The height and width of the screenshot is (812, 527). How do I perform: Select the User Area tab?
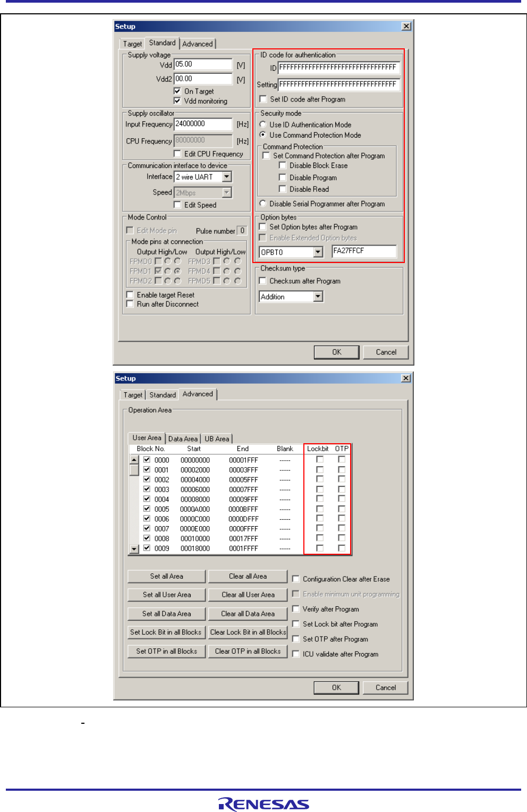tap(147, 437)
